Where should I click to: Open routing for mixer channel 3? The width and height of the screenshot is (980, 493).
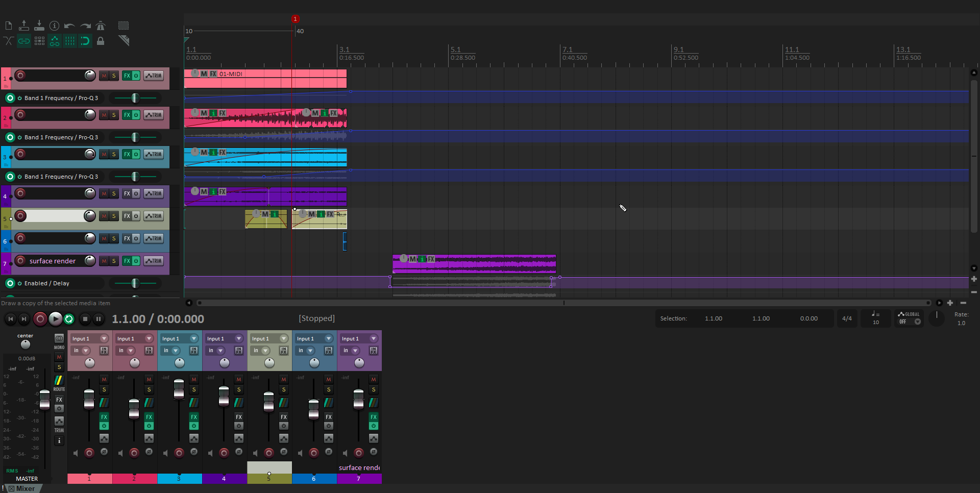click(194, 403)
